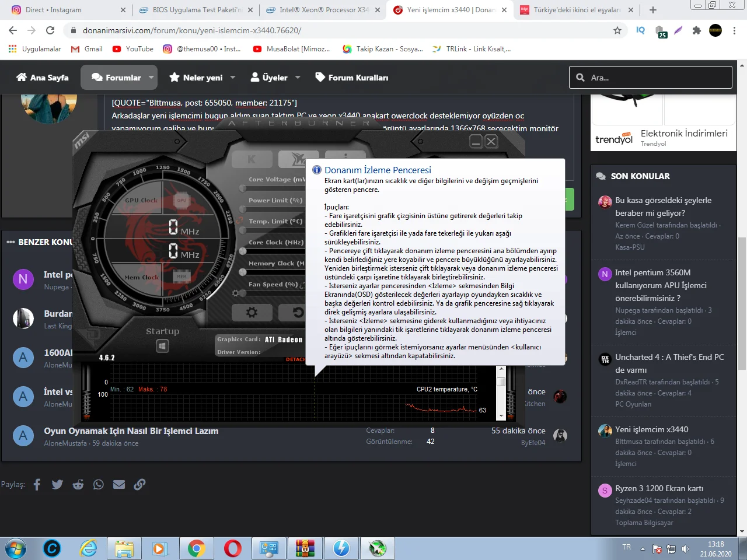
Task: Open Opera browser from taskbar
Action: (233, 548)
